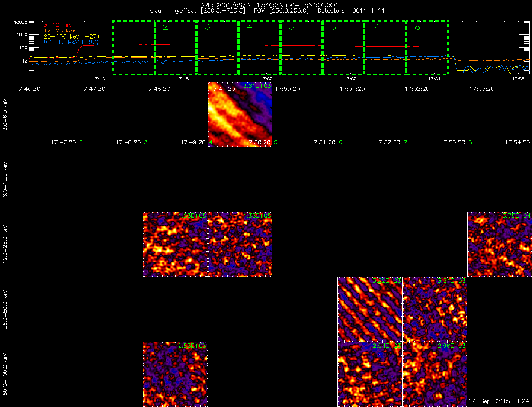Select the 12-25 keV image labeled 1.35E+05
This screenshot has width=532, height=407.
240,244
